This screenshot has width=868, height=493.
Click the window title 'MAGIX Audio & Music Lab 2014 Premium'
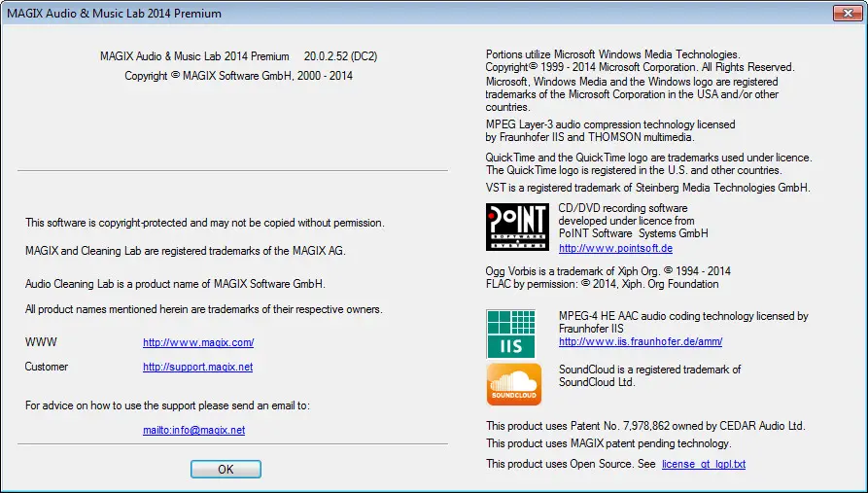(114, 14)
